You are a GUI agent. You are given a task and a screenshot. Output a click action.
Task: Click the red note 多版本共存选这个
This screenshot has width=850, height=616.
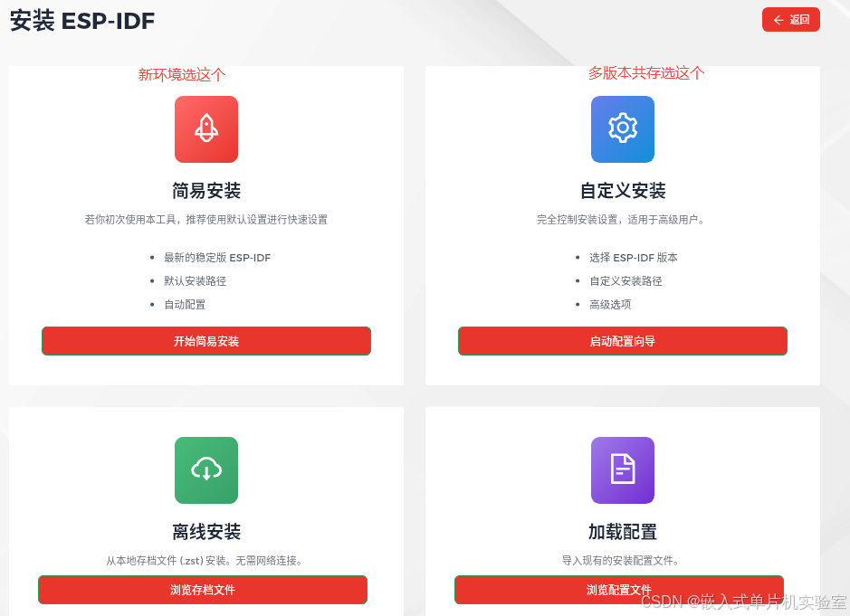645,73
